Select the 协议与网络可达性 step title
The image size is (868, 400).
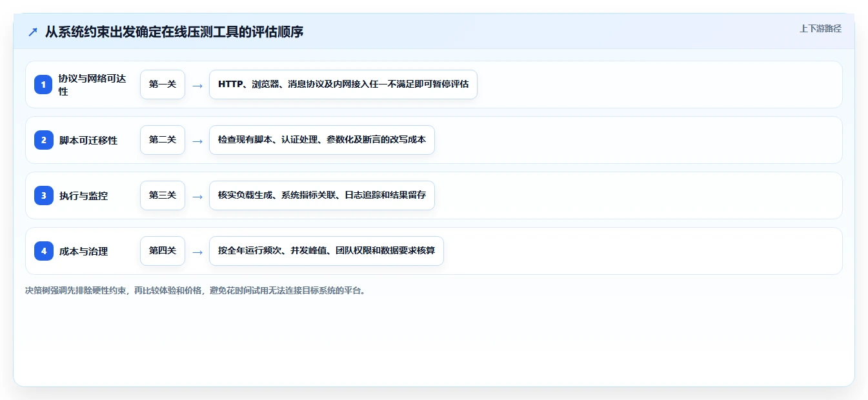[92, 85]
